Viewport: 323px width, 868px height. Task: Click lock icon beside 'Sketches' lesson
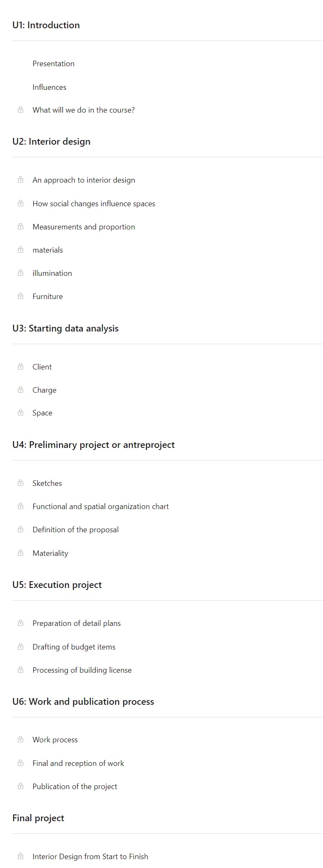[x=20, y=483]
